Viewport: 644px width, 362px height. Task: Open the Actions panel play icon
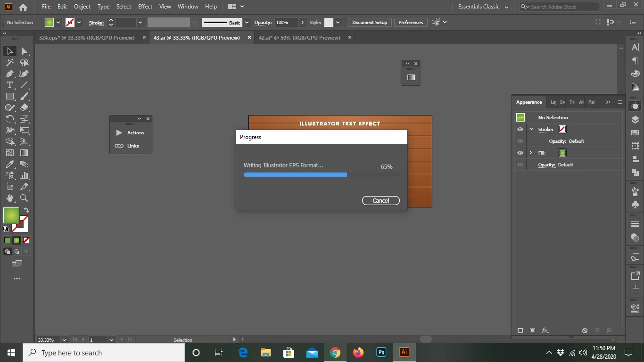point(119,133)
